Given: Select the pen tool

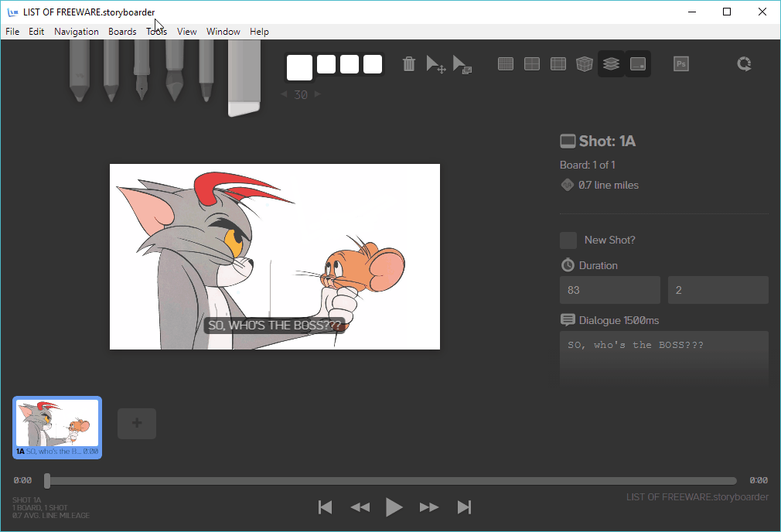Looking at the screenshot, I should pos(142,70).
